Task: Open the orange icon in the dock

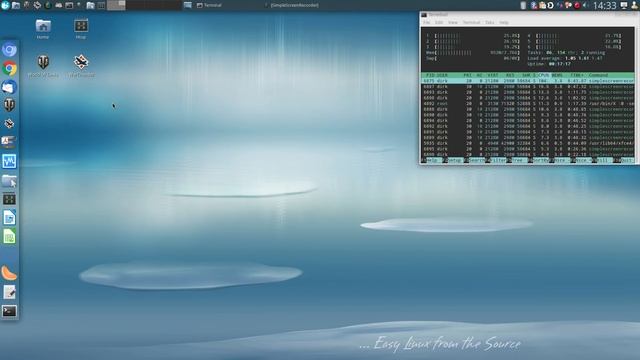Action: pyautogui.click(x=9, y=273)
